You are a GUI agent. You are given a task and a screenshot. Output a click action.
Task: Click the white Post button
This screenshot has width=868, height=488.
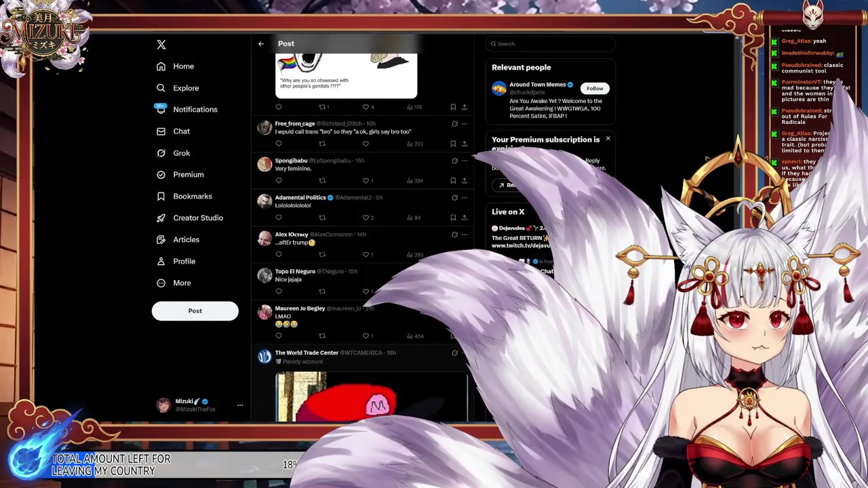pos(195,311)
